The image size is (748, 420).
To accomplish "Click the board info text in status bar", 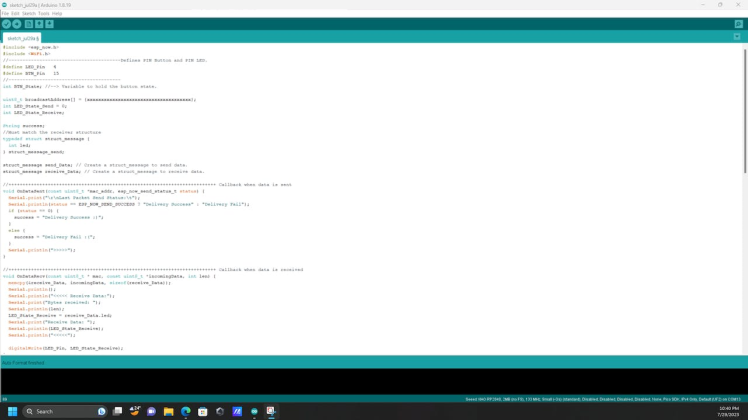I will pos(603,399).
